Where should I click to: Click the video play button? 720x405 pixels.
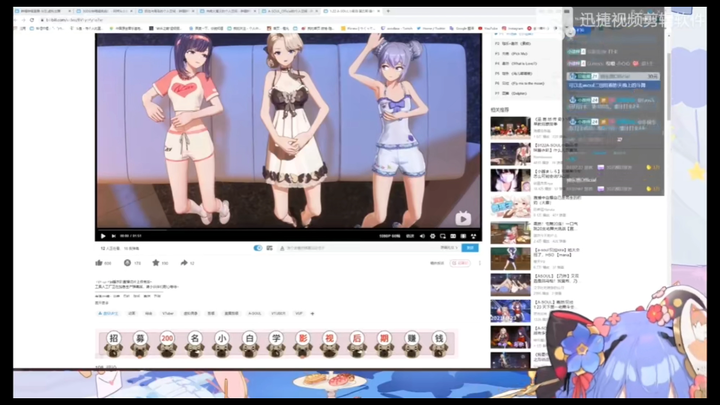click(103, 236)
